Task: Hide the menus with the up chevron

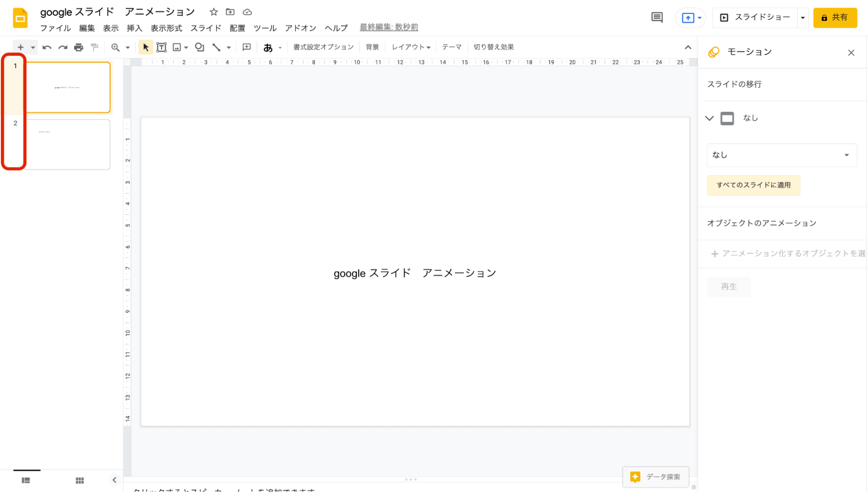Action: click(688, 47)
